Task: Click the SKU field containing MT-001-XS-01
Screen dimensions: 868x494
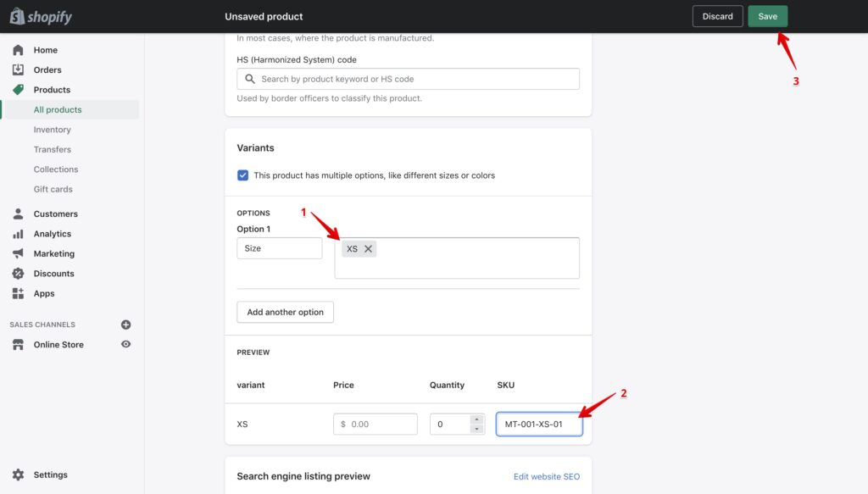Action: [539, 424]
